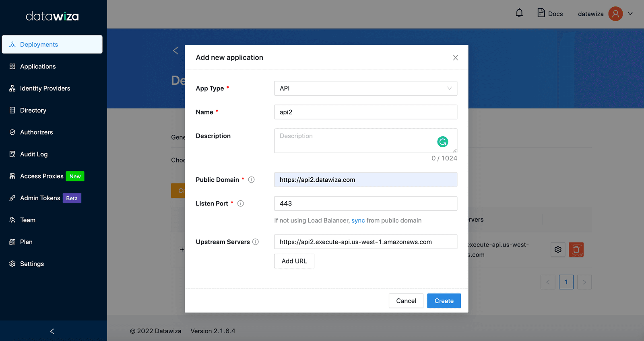The width and height of the screenshot is (644, 341).
Task: Click the Docs link text
Action: coord(555,14)
